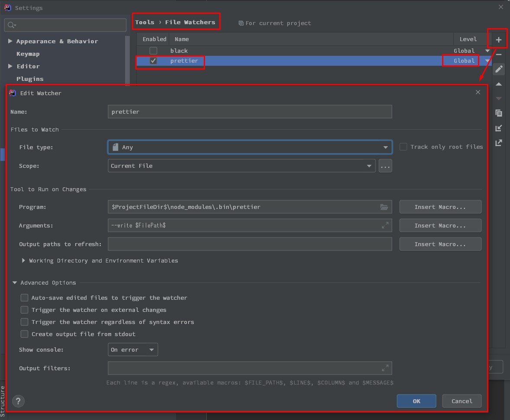Enable the prettier watcher checkbox
Viewport: 510px width, 420px height.
point(153,61)
